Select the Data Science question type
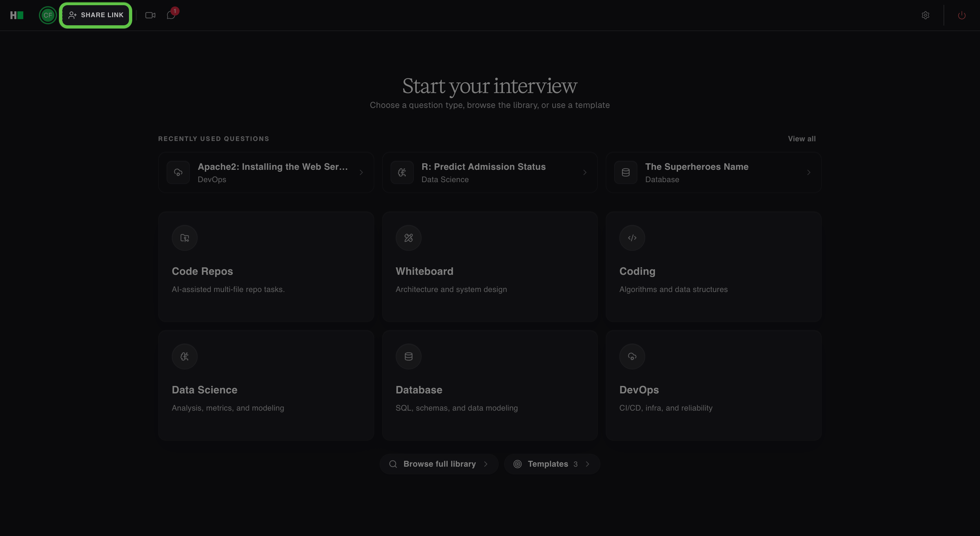 tap(266, 385)
